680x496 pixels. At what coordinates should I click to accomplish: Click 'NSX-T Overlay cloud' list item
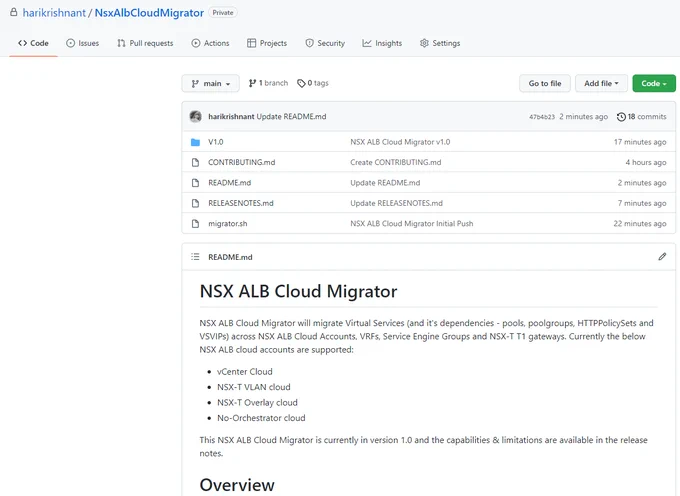tap(257, 402)
